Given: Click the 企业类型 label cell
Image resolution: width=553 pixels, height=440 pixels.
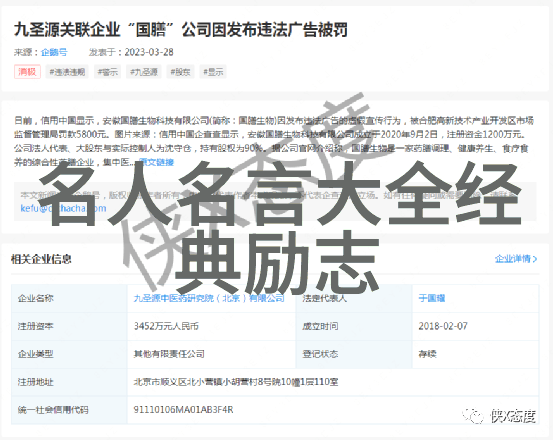Looking at the screenshot, I should (x=69, y=354).
